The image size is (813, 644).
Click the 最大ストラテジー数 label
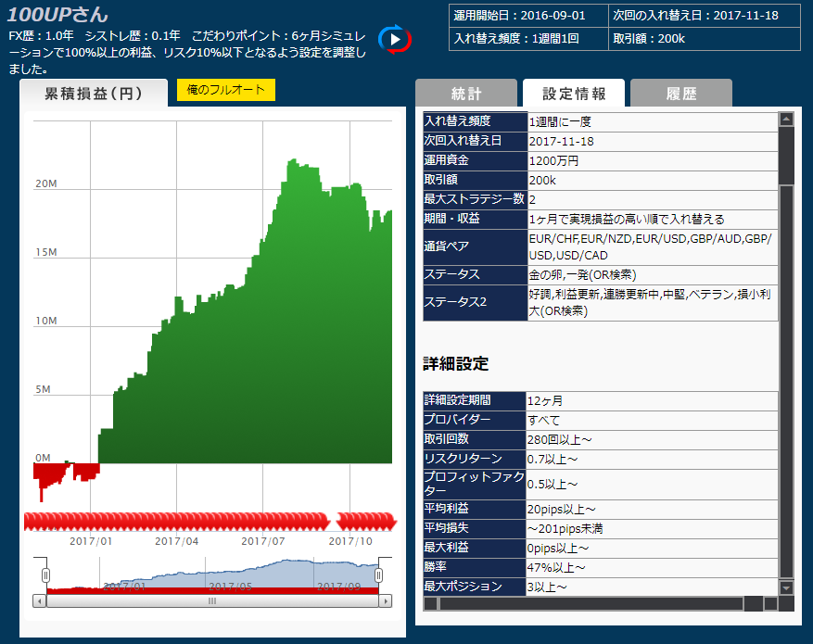pyautogui.click(x=475, y=199)
